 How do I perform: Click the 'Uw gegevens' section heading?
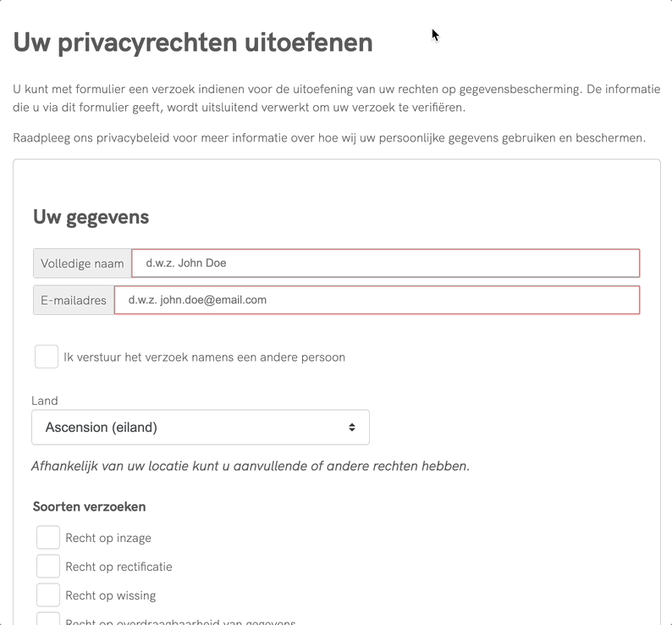pyautogui.click(x=91, y=217)
